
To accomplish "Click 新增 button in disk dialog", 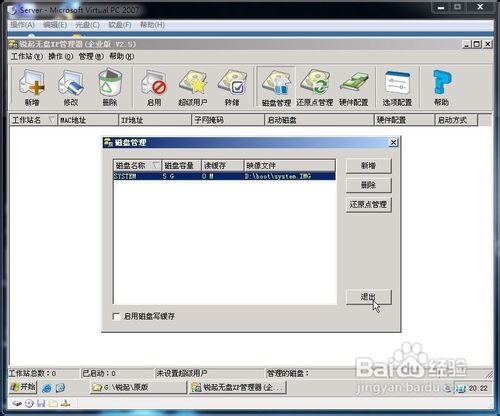I will (369, 166).
